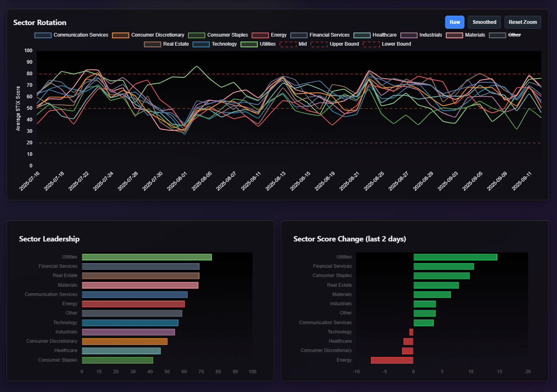This screenshot has width=557, height=392.
Task: Show the struck-through Other series
Action: coord(505,35)
